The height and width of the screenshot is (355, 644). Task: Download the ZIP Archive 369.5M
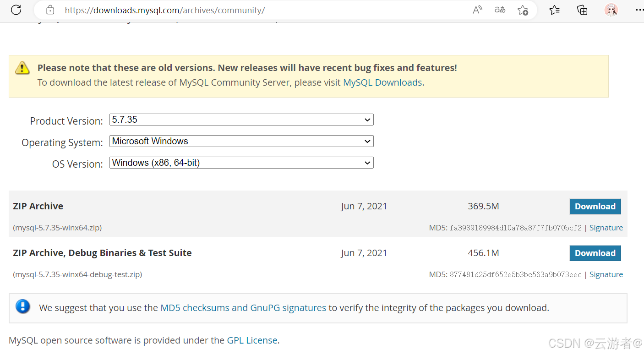595,207
